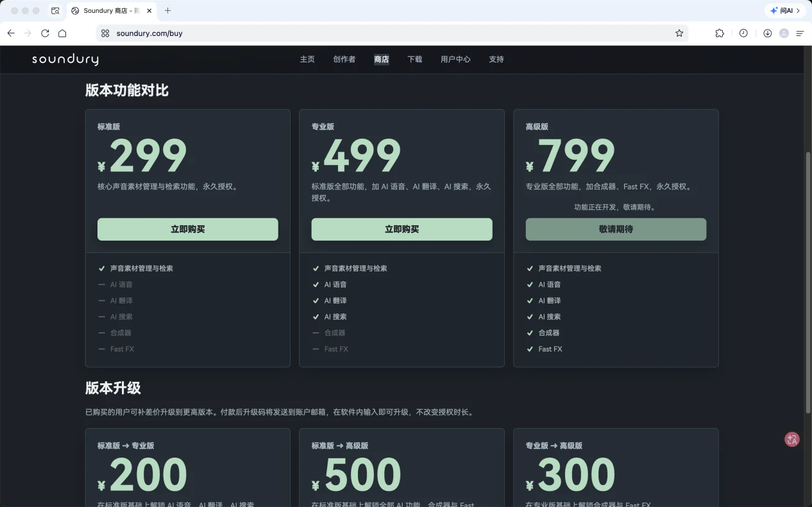The height and width of the screenshot is (507, 812).
Task: Close the Soundury 商店 tab
Action: 149,11
